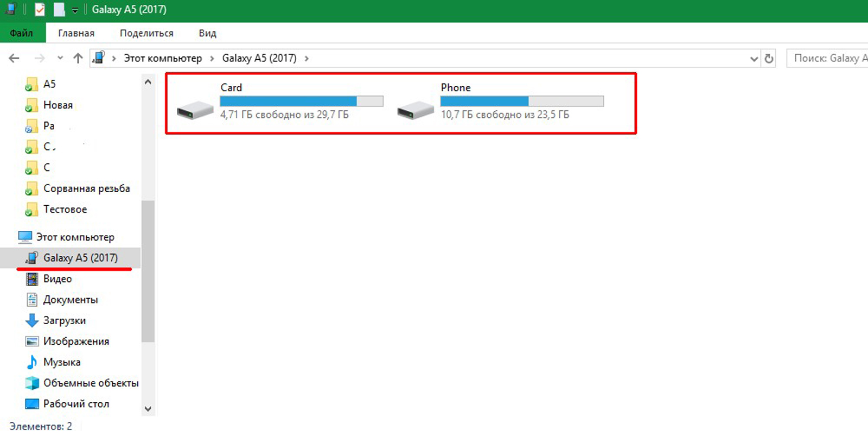Image resolution: width=868 pixels, height=436 pixels.
Task: Select Этот компьютер in navigation pane
Action: click(75, 237)
